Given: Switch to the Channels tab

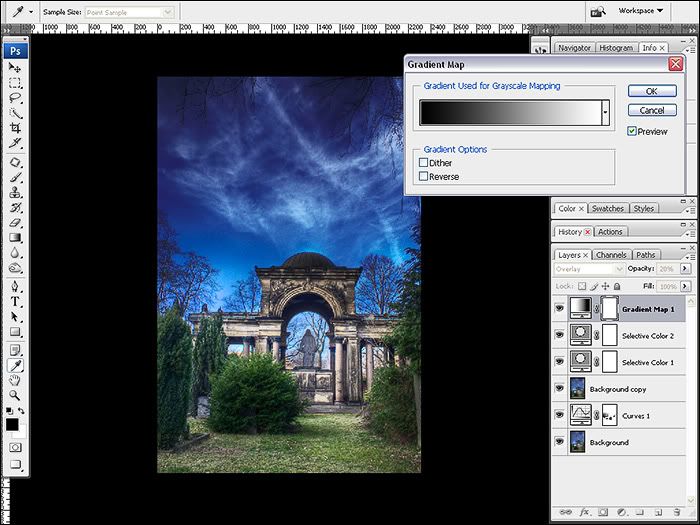Looking at the screenshot, I should 611,255.
